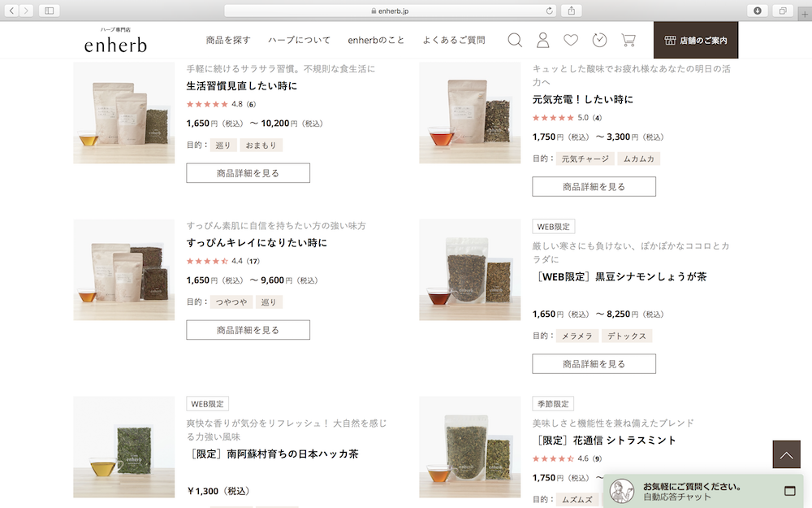The width and height of the screenshot is (812, 508).
Task: Show Safari downloads
Action: 757,11
